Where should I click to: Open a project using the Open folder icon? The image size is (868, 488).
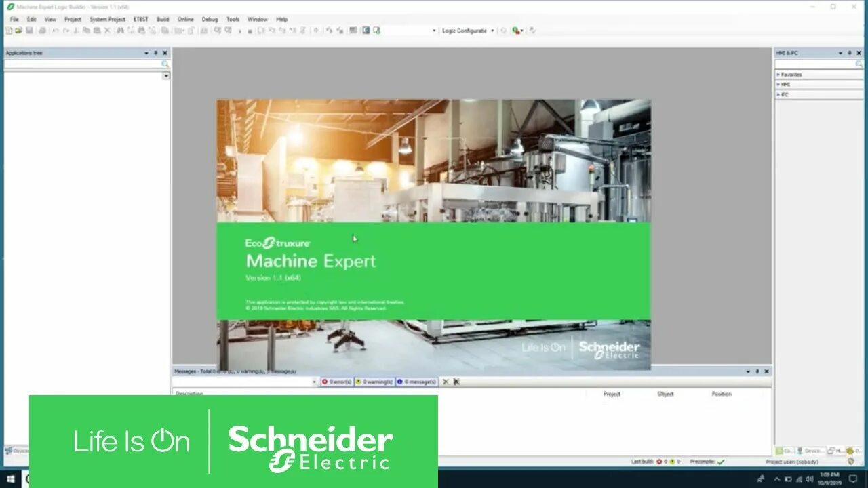click(x=18, y=30)
